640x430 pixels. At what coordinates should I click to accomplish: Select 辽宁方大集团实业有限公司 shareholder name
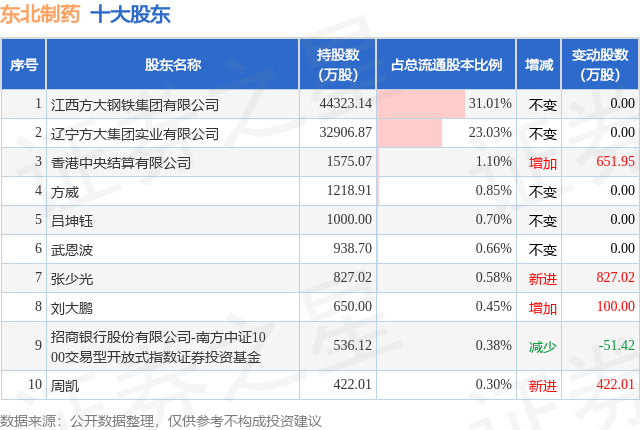point(135,134)
